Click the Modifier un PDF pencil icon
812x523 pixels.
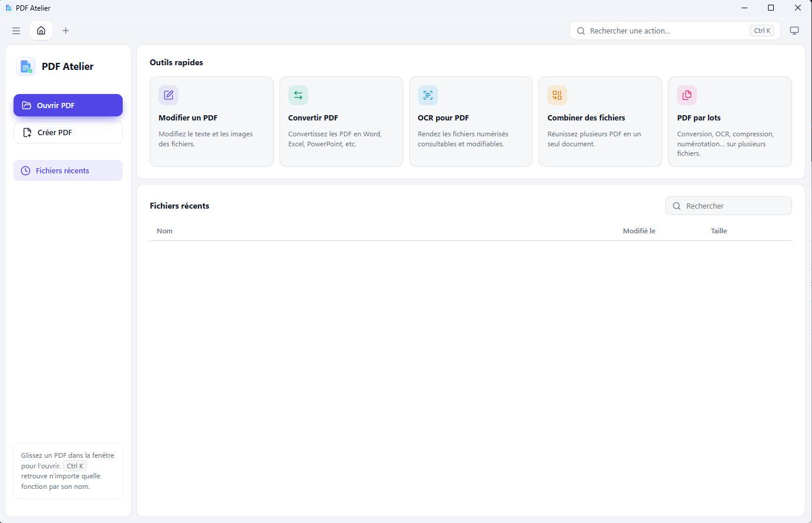(169, 95)
